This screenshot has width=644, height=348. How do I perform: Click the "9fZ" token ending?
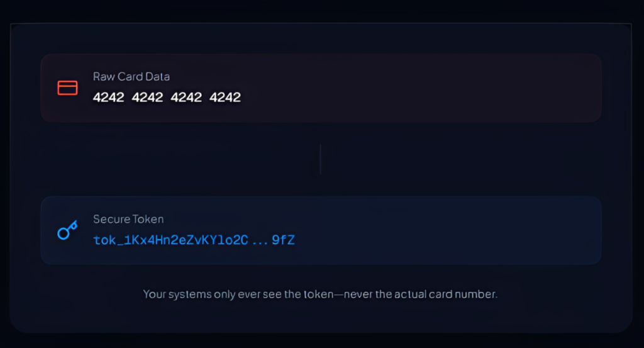[283, 240]
